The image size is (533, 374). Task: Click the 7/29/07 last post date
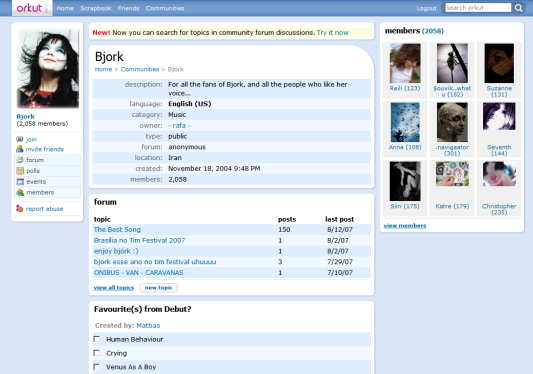340,262
